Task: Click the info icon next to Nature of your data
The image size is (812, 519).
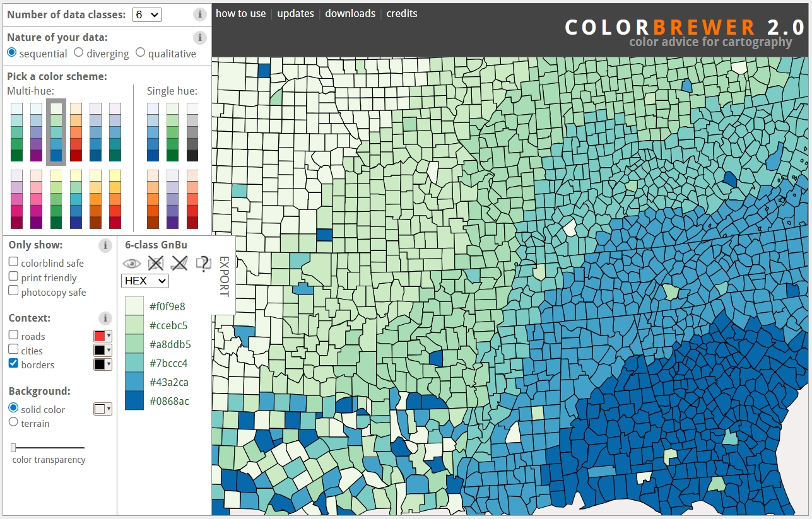Action: 199,37
